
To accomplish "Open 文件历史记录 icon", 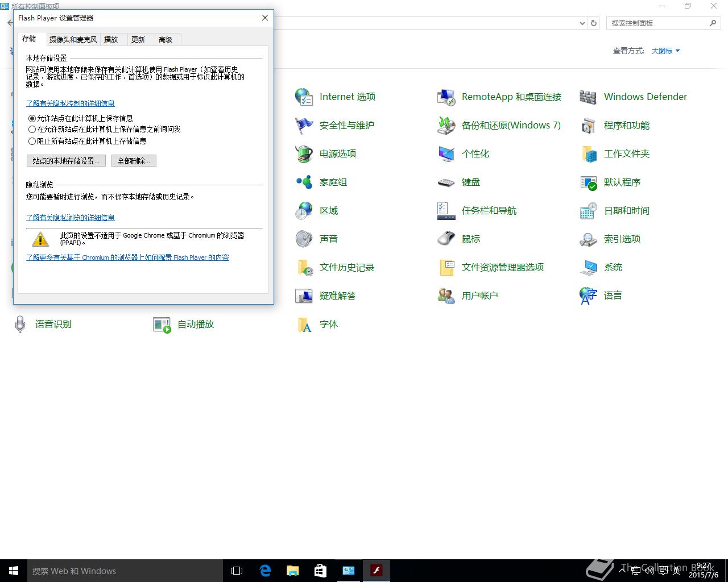I will click(x=304, y=267).
